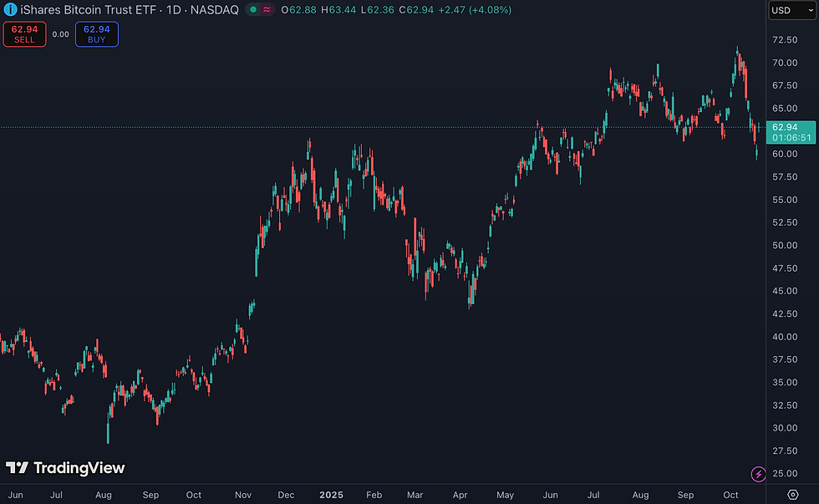Click the pink approximate-data indicator icon
819x504 pixels.
point(267,9)
